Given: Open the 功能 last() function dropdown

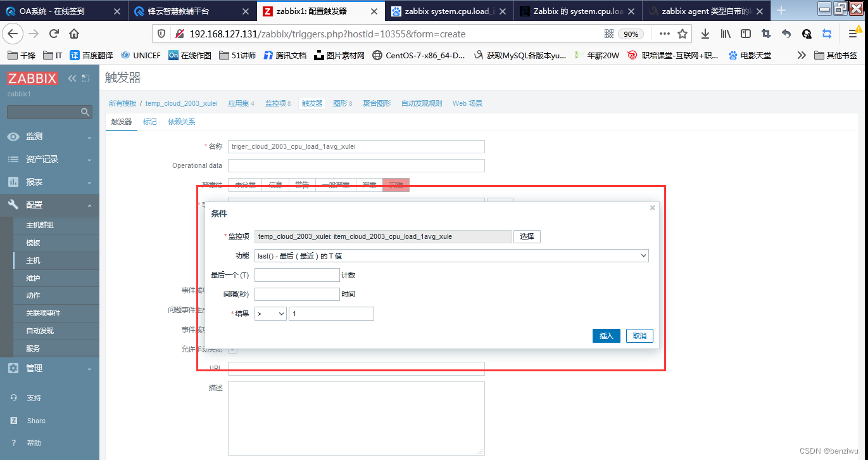Looking at the screenshot, I should click(451, 255).
